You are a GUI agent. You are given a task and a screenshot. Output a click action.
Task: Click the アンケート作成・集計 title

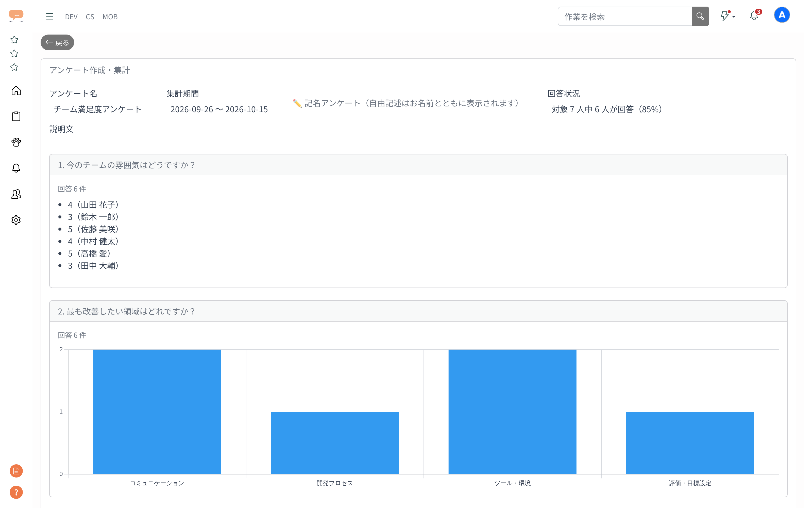[x=90, y=70]
